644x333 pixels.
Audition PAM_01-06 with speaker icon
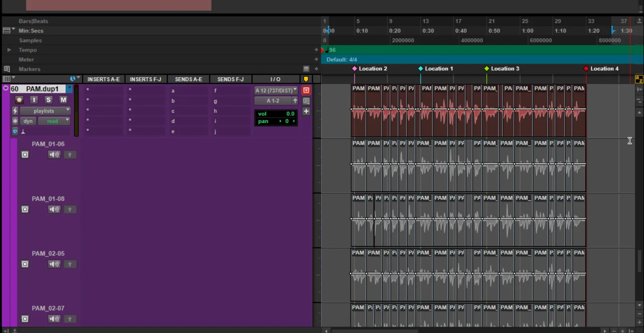[x=54, y=154]
